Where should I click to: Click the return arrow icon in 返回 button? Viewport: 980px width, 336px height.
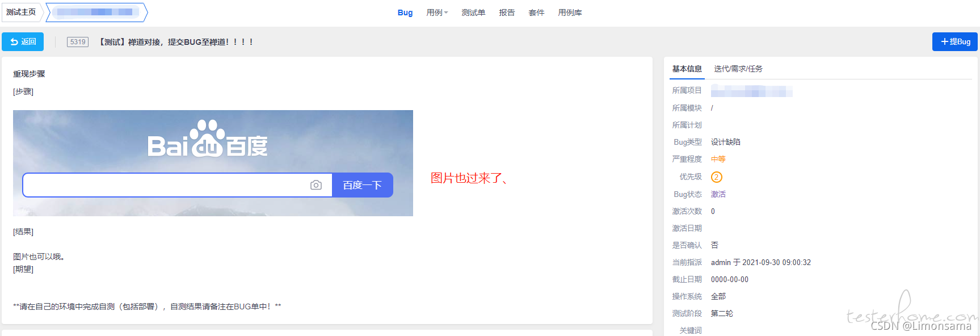pyautogui.click(x=14, y=42)
